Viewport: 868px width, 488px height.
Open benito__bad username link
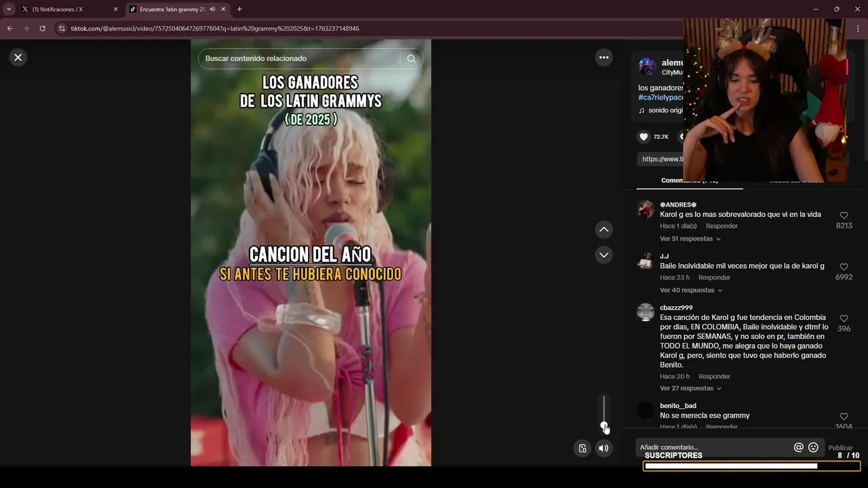(678, 406)
